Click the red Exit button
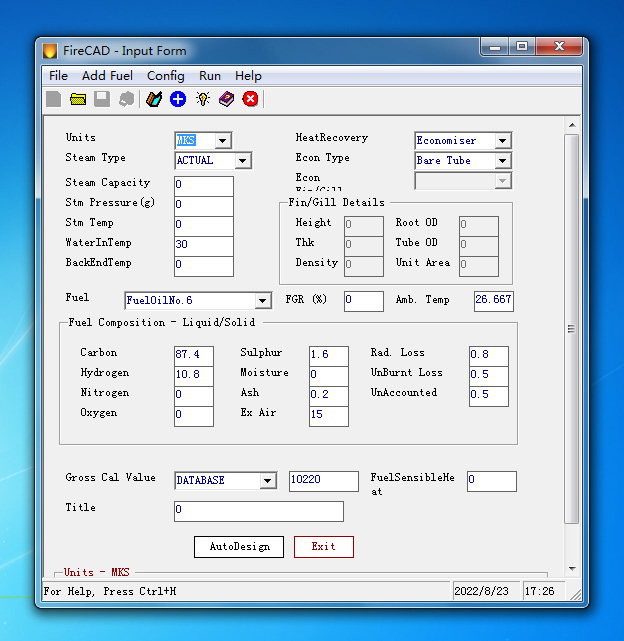Screen dimensions: 624x641 coord(324,547)
